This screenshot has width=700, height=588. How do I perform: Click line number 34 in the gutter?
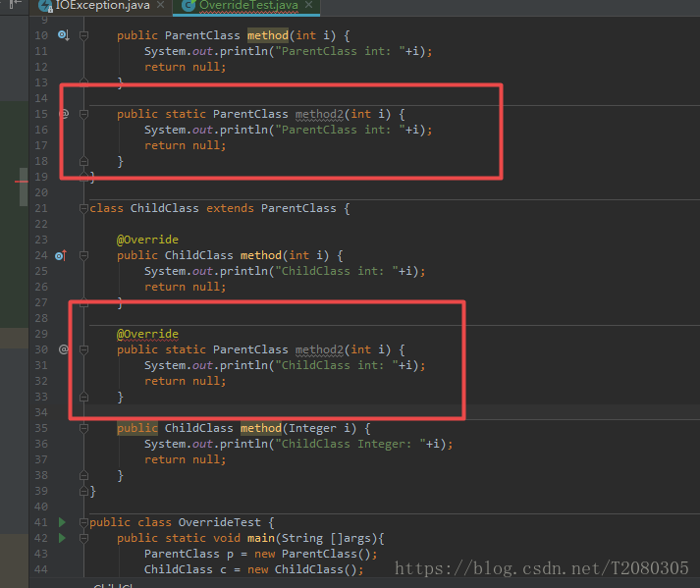tap(41, 412)
